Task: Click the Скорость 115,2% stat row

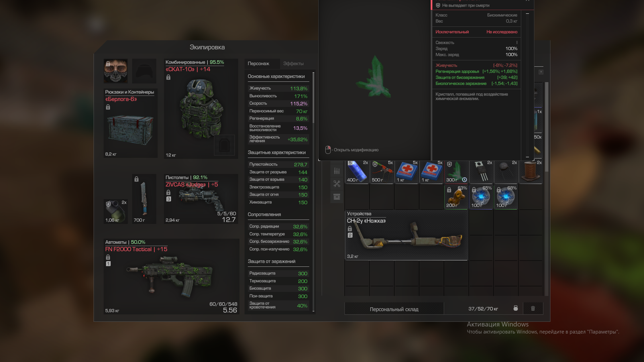Action: tap(278, 104)
